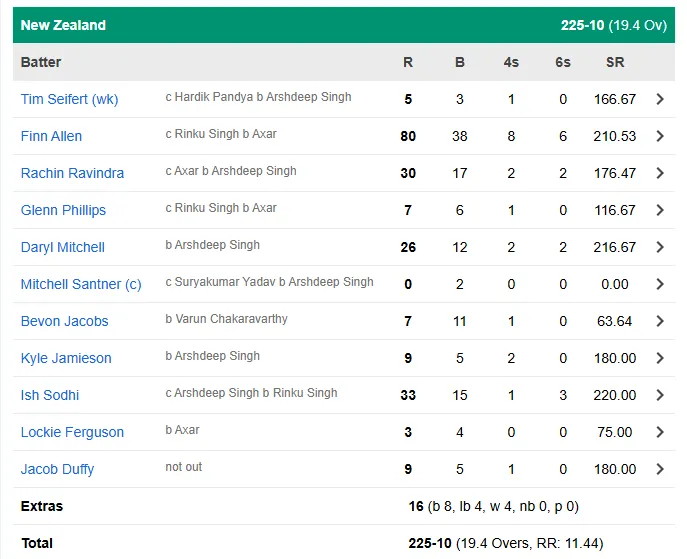The height and width of the screenshot is (559, 687).
Task: Expand Jacob Duffy's row chevron
Action: coord(660,469)
